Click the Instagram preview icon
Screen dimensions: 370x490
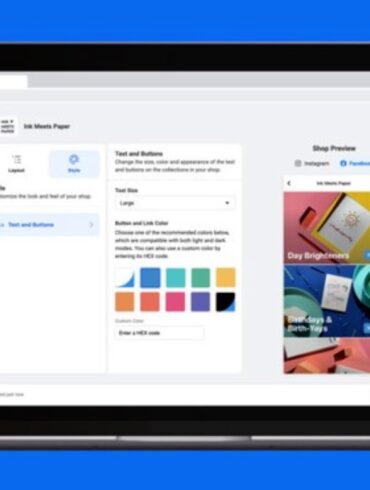(x=298, y=163)
